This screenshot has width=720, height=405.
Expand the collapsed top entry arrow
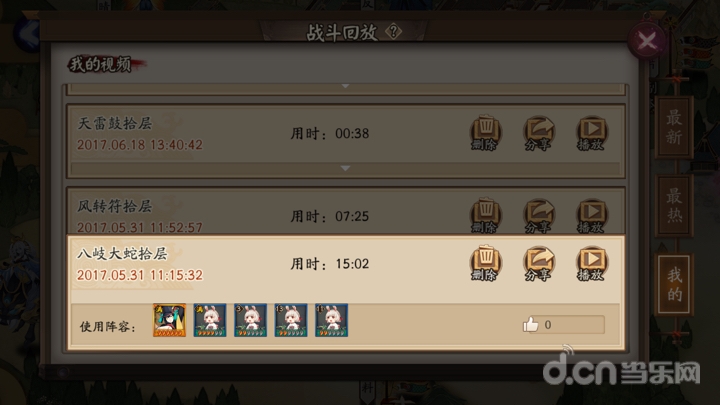(345, 86)
